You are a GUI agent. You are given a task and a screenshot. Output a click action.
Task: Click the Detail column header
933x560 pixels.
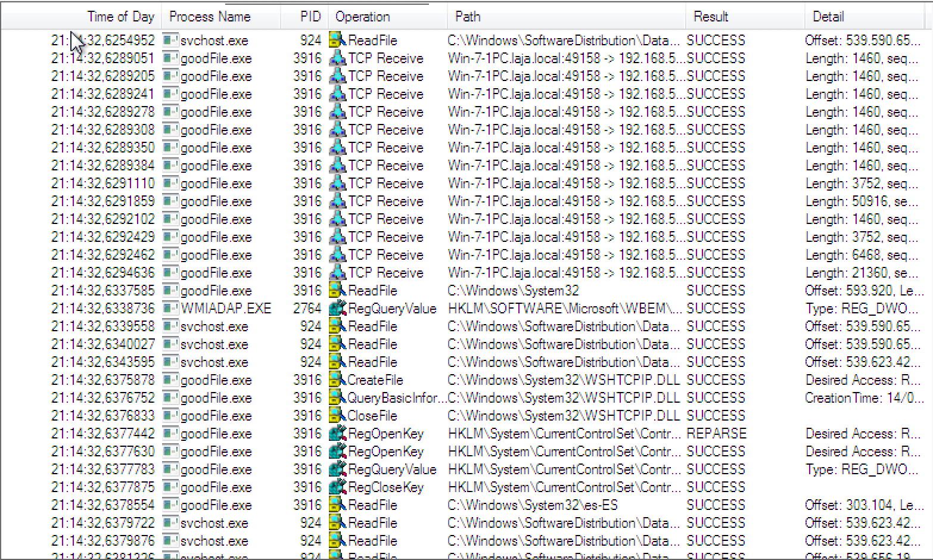click(x=828, y=17)
